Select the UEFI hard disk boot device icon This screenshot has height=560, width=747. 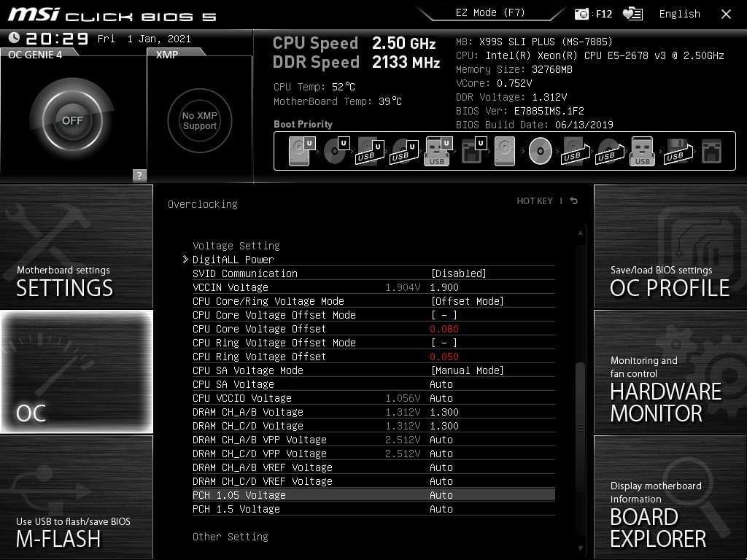[x=301, y=151]
